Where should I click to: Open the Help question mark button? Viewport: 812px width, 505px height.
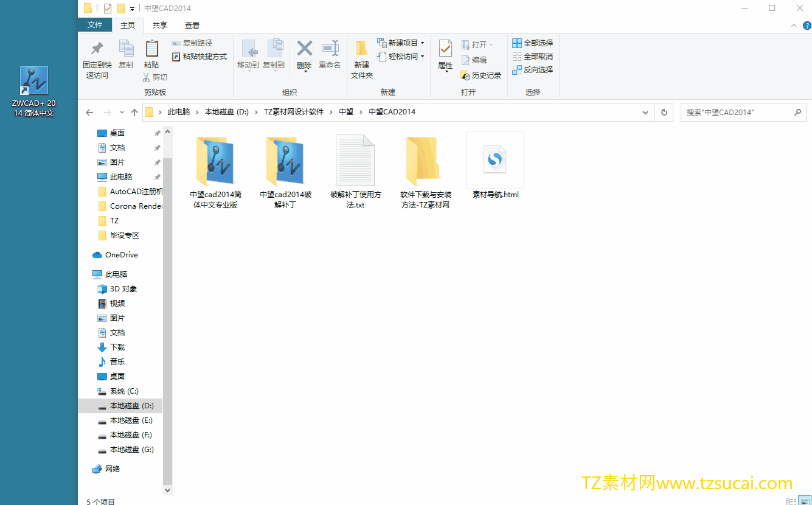807,26
